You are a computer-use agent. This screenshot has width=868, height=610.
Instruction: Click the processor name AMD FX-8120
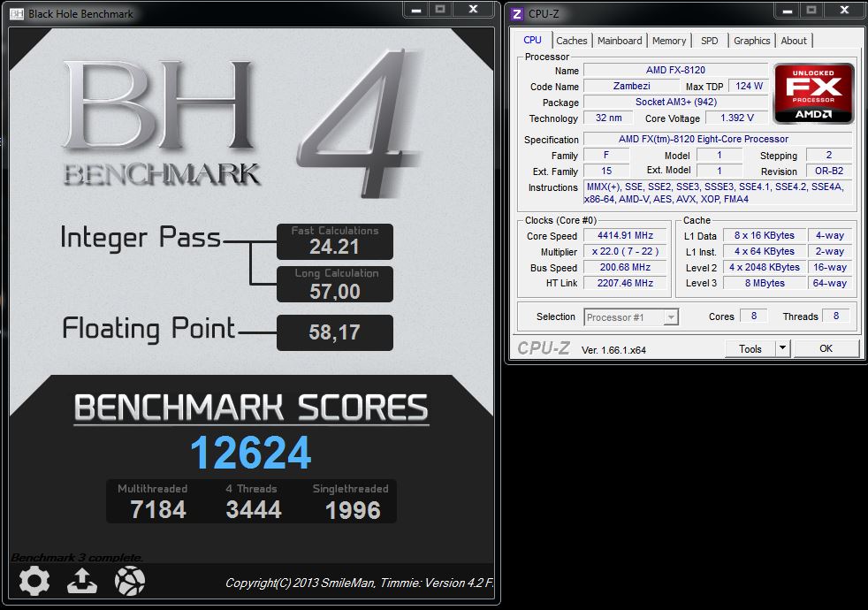tap(675, 70)
